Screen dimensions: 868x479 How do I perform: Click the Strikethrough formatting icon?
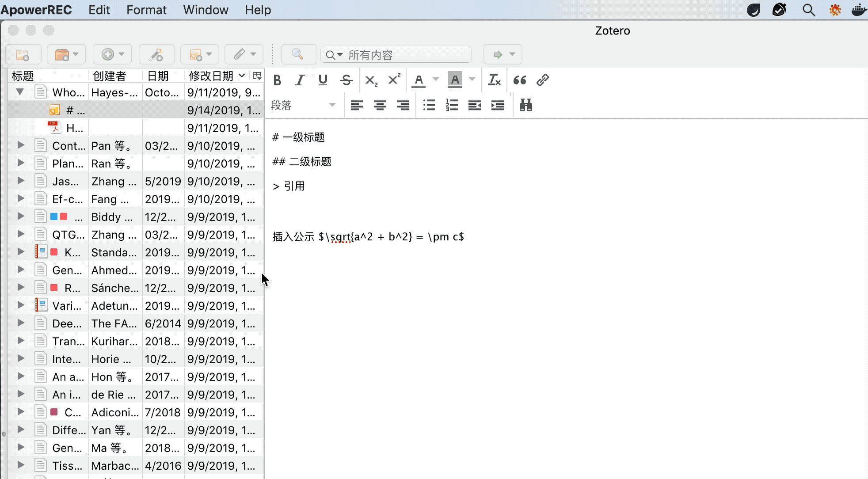(347, 80)
